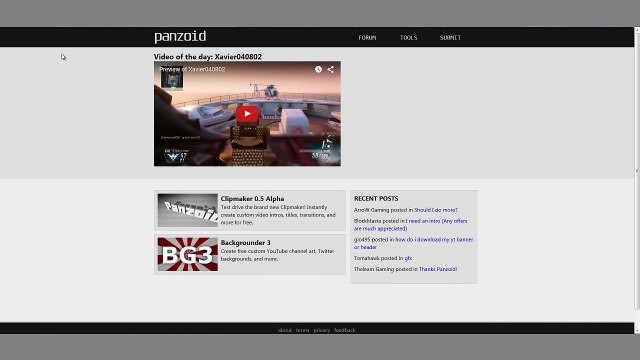Play the video of the day
The height and width of the screenshot is (360, 640).
coord(247,114)
